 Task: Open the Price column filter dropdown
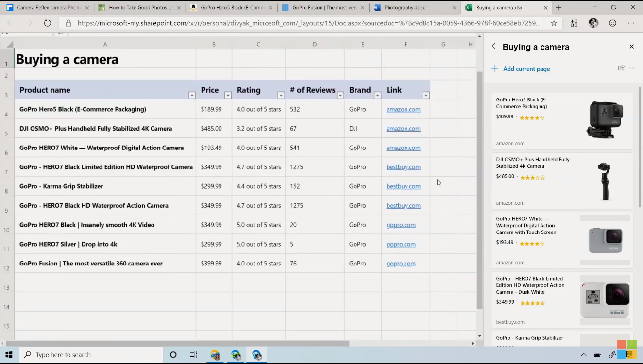coord(228,95)
